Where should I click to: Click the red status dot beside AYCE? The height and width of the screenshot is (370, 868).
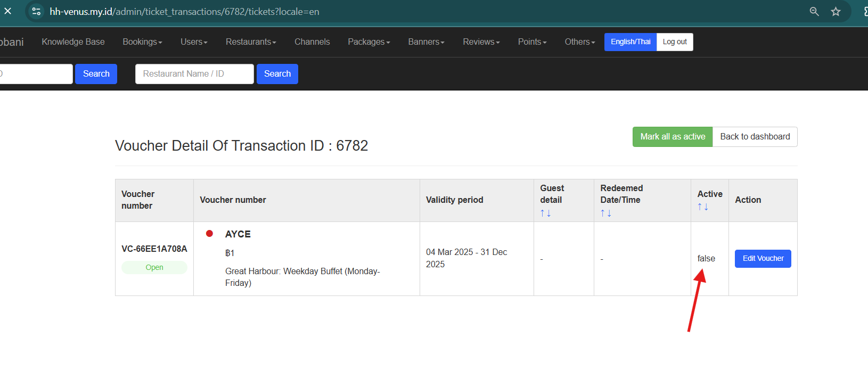tap(210, 233)
